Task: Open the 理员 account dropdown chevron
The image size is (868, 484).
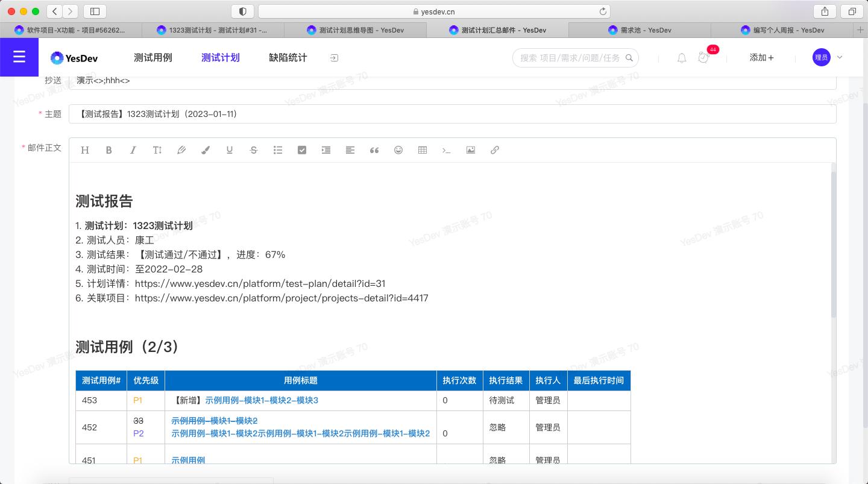Action: click(x=839, y=57)
